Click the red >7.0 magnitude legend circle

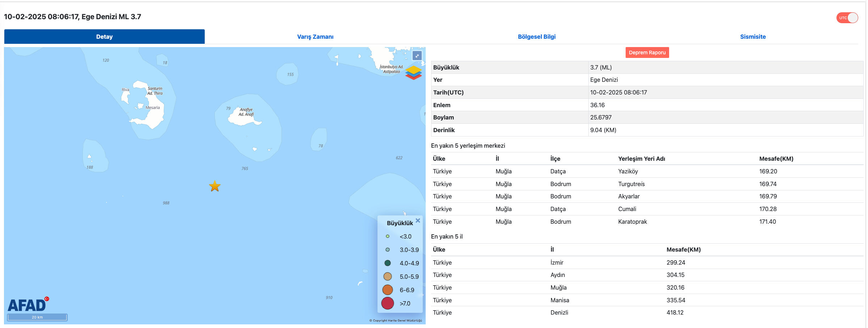387,303
